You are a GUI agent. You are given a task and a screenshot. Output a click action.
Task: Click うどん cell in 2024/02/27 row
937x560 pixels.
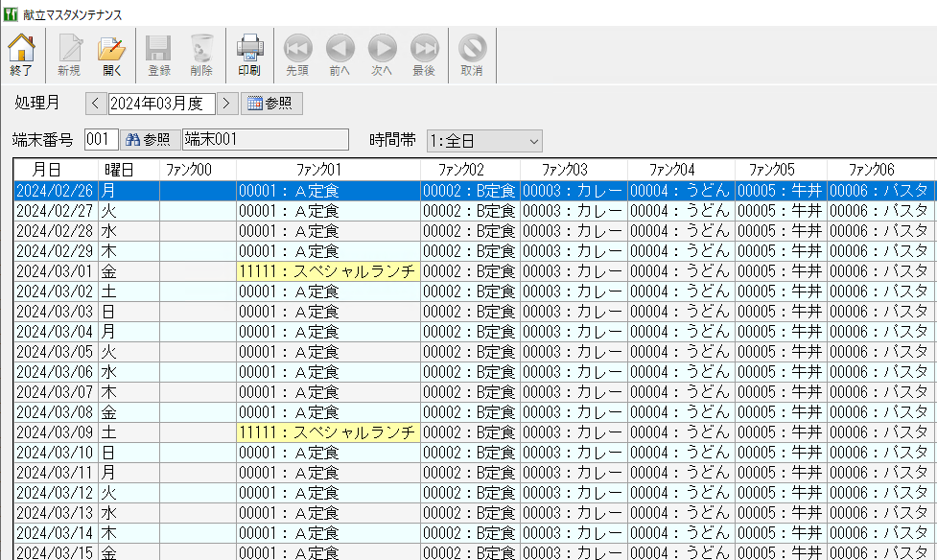[681, 211]
